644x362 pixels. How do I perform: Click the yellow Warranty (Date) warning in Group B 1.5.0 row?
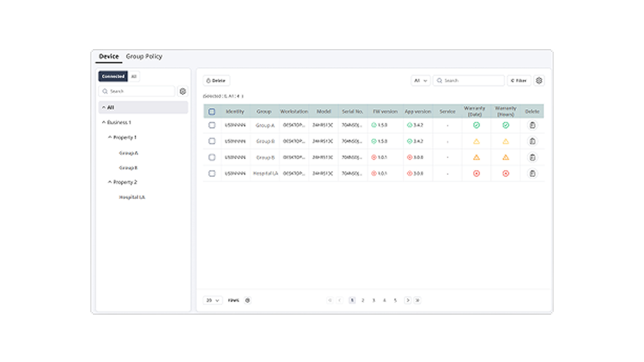[477, 141]
